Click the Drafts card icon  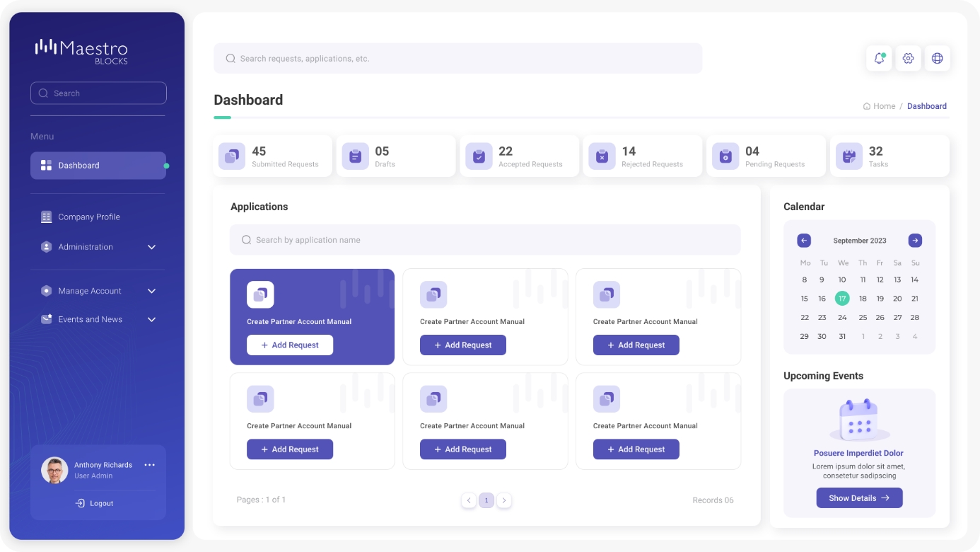pos(355,156)
